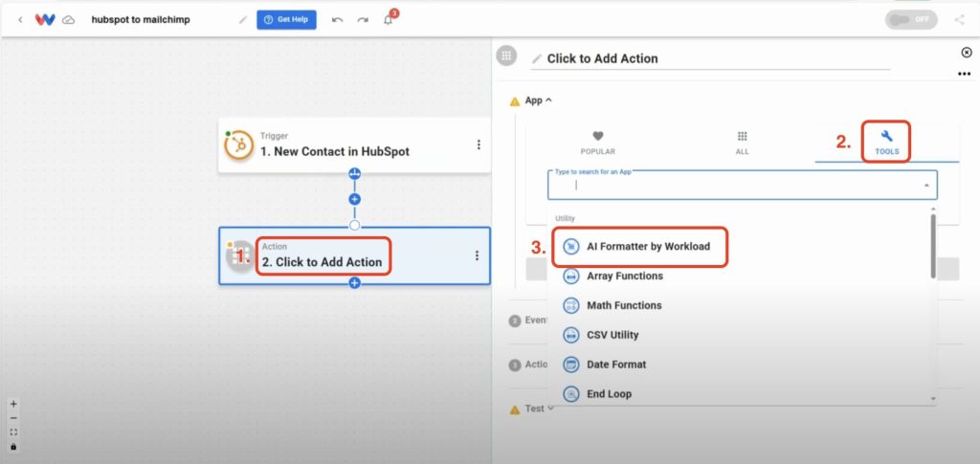Click the scroll-down arrow of the app list
Screen dimensions: 980x464
pyautogui.click(x=933, y=398)
